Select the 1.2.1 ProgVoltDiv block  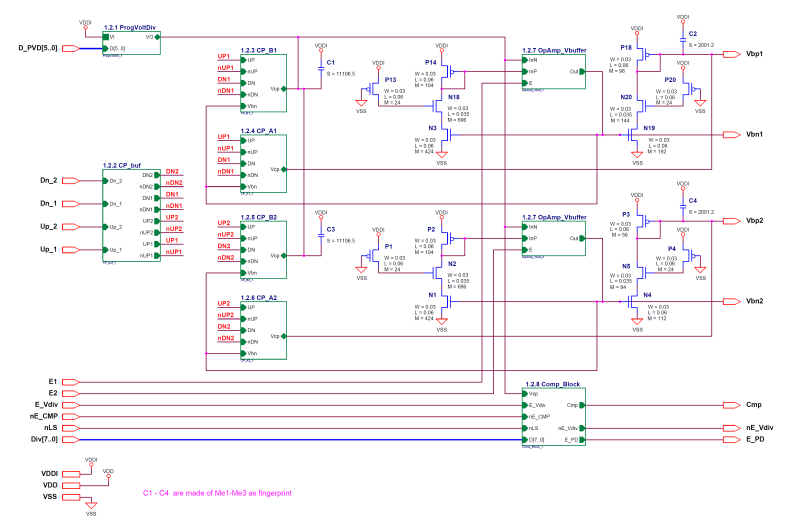[132, 43]
